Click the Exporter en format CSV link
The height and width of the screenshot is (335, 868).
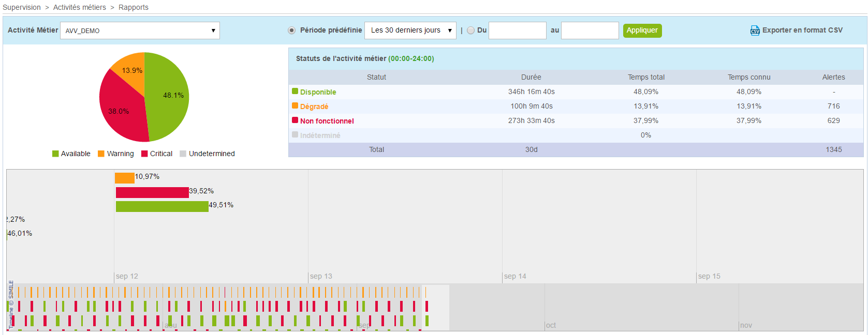tap(802, 31)
